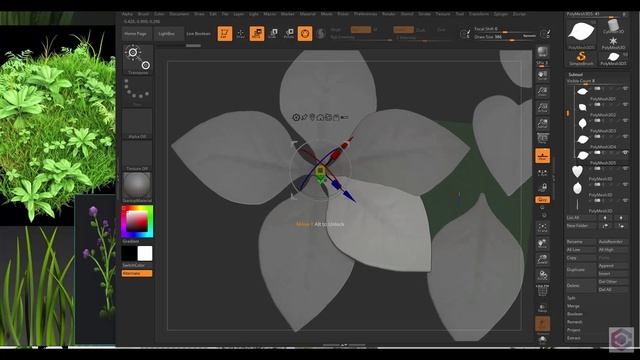Click the Gizmo home icon
Viewport: 640px width, 360px height.
320,118
